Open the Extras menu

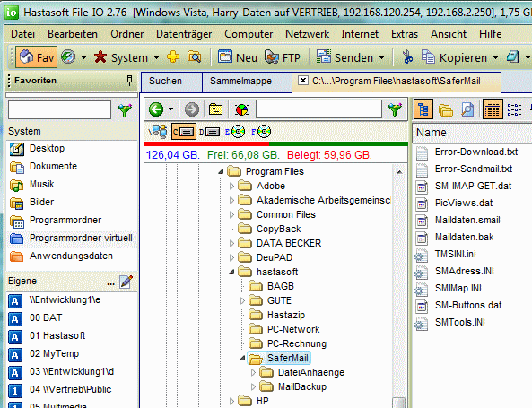point(405,34)
